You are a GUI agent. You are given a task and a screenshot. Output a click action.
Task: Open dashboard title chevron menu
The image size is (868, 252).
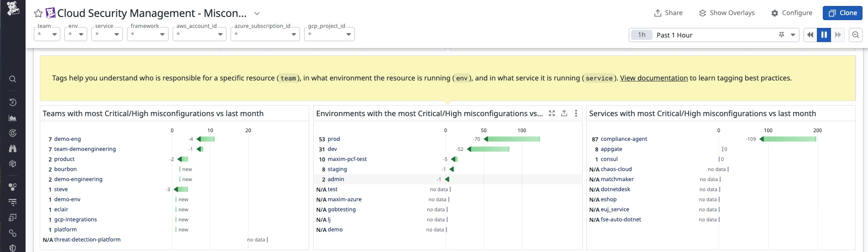[x=257, y=14]
